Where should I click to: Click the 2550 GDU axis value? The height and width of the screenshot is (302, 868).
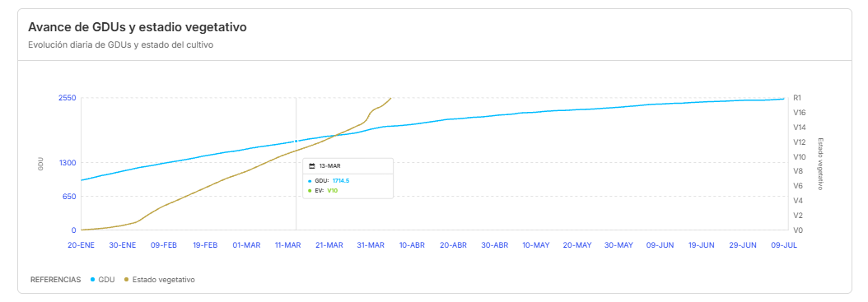coord(68,98)
